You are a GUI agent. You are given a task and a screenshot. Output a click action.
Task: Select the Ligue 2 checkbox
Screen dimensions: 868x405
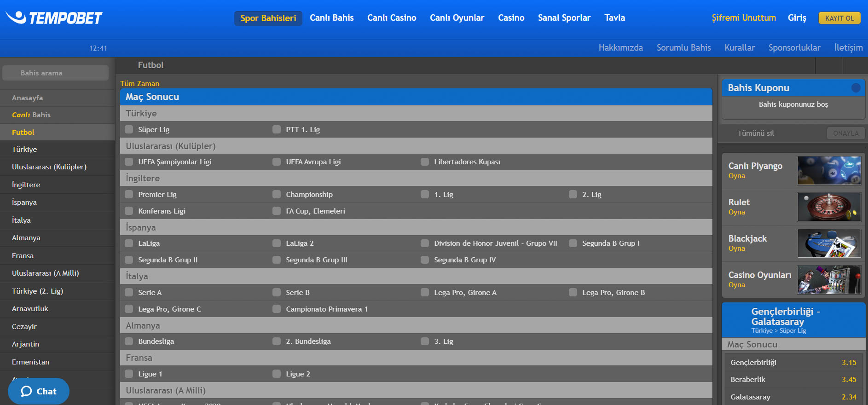277,374
